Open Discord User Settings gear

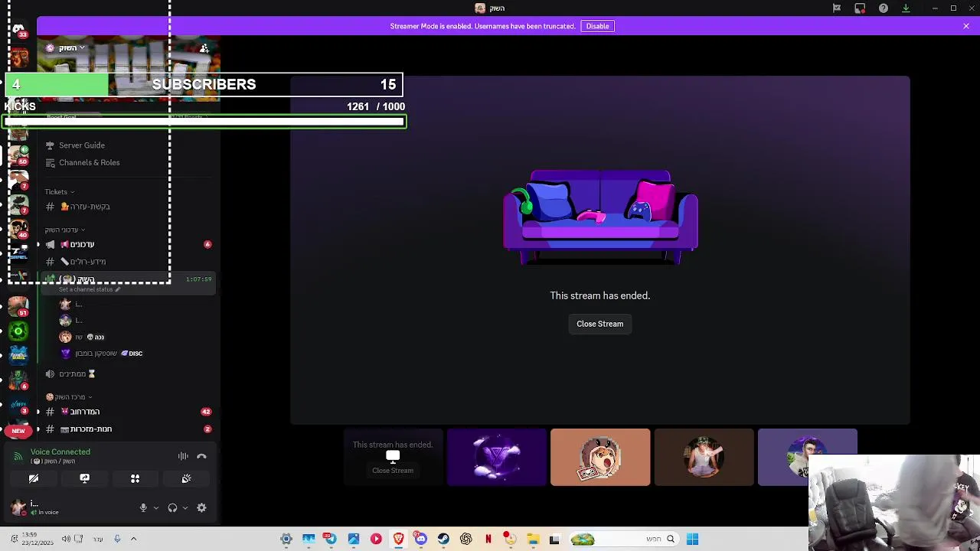[201, 507]
